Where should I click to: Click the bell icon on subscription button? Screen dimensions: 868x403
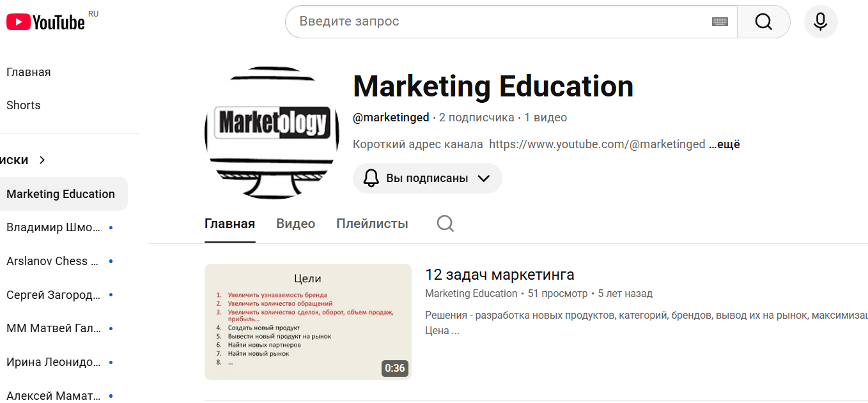point(371,178)
